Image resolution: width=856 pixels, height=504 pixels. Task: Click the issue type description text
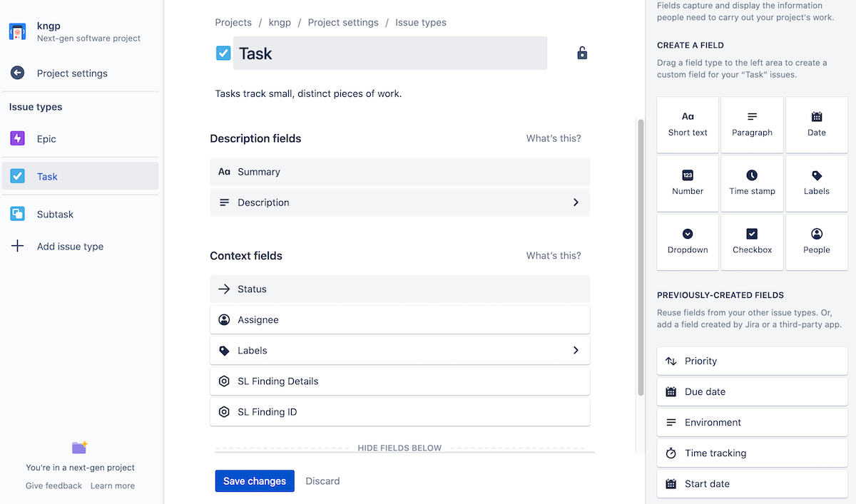308,93
